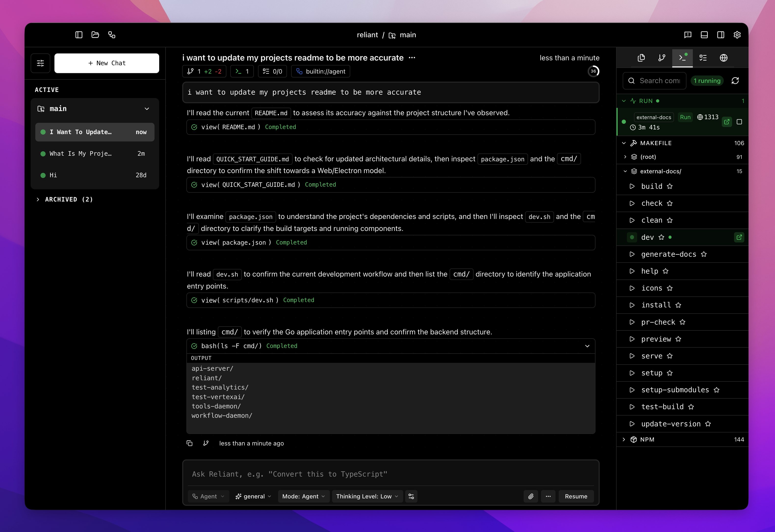
Task: Click the Ask Reliant input field
Action: click(390, 474)
